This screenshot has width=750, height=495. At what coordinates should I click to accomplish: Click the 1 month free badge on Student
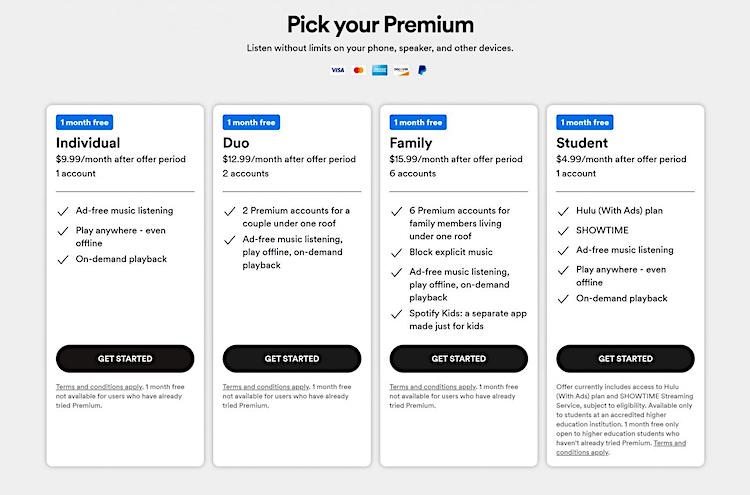click(x=585, y=122)
